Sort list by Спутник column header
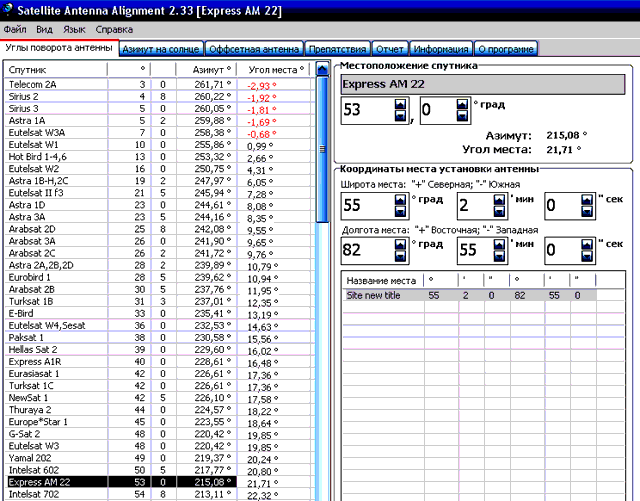Viewport: 640px width, 501px height. point(56,70)
